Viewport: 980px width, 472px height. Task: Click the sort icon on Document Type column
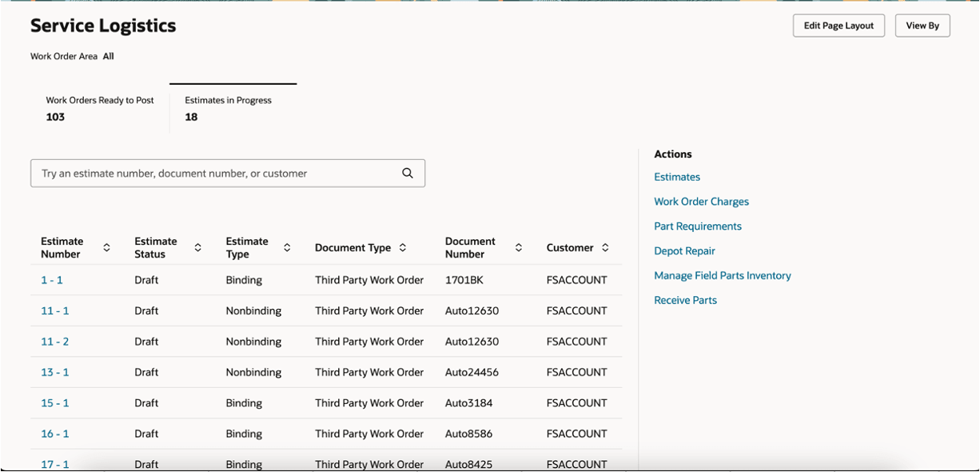pyautogui.click(x=404, y=247)
